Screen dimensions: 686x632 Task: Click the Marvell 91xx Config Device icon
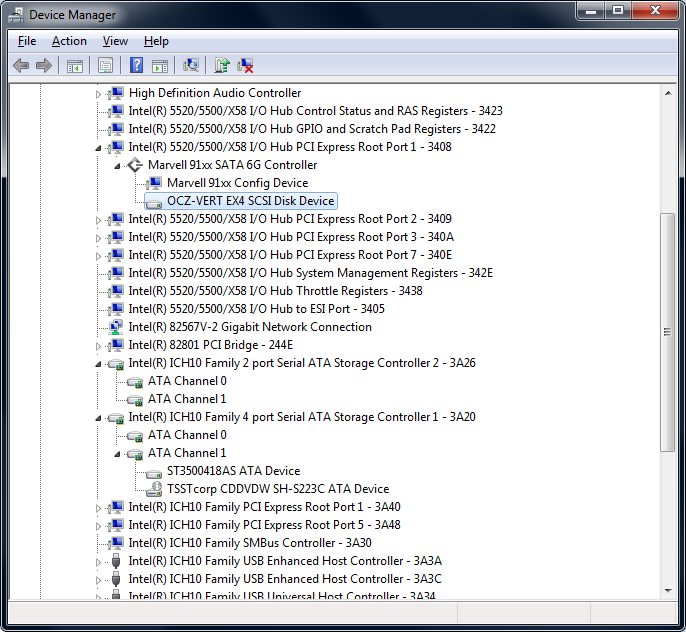[154, 183]
